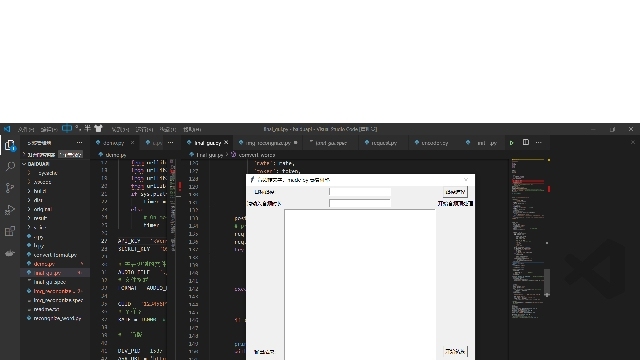The image size is (640, 360).
Task: Open Explorer panel's more actions menu
Action: pos(79,142)
